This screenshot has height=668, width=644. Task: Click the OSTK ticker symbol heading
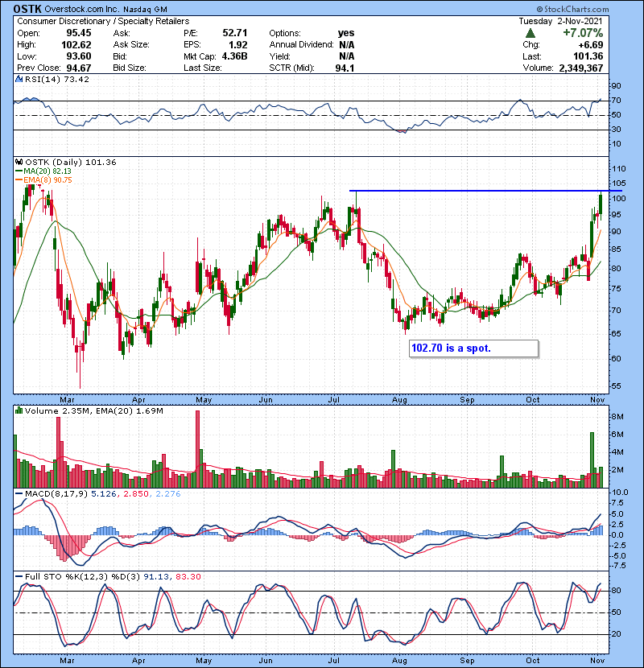click(x=27, y=9)
